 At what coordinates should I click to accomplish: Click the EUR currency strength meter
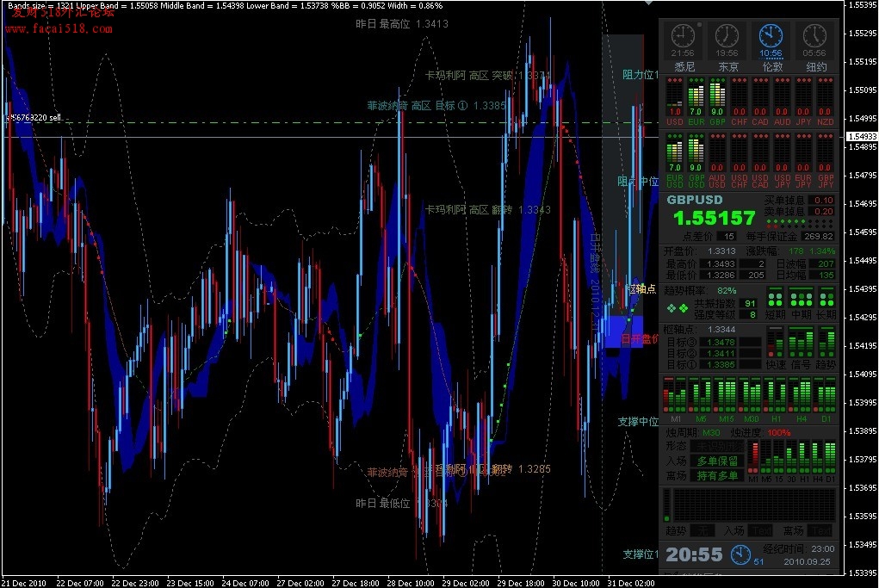click(x=696, y=96)
